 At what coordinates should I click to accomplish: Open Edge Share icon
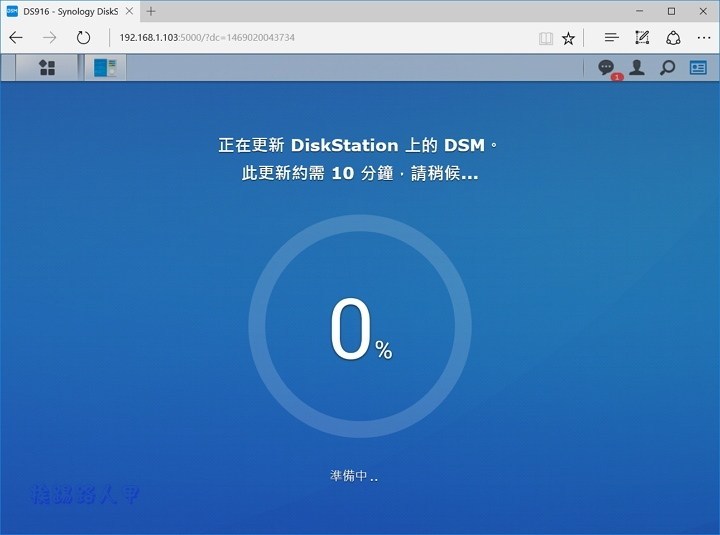pyautogui.click(x=673, y=38)
